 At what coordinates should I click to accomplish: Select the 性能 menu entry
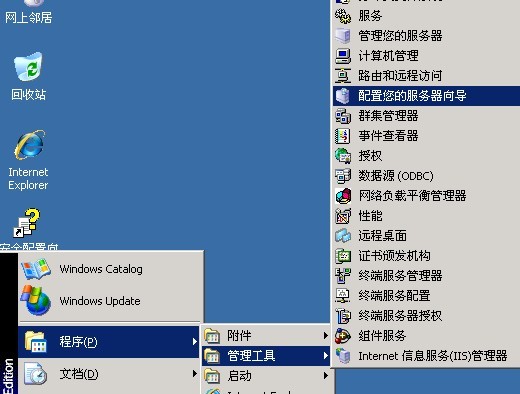click(x=426, y=216)
